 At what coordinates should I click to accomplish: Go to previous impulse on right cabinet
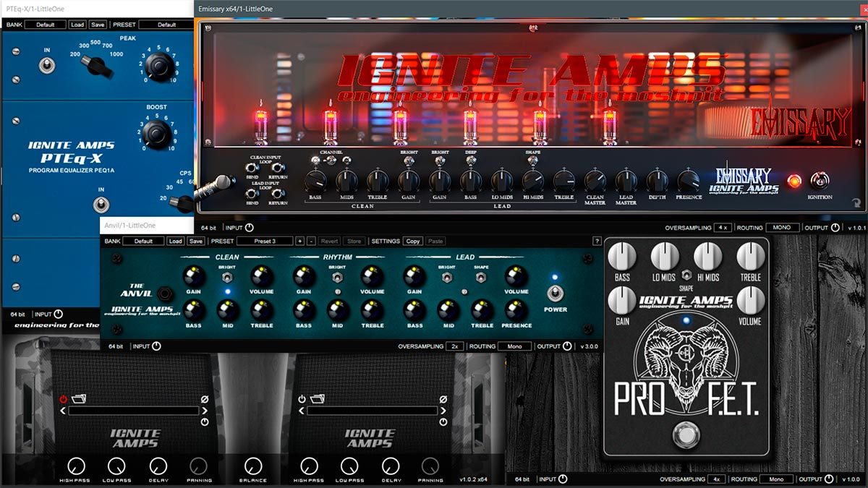[302, 411]
